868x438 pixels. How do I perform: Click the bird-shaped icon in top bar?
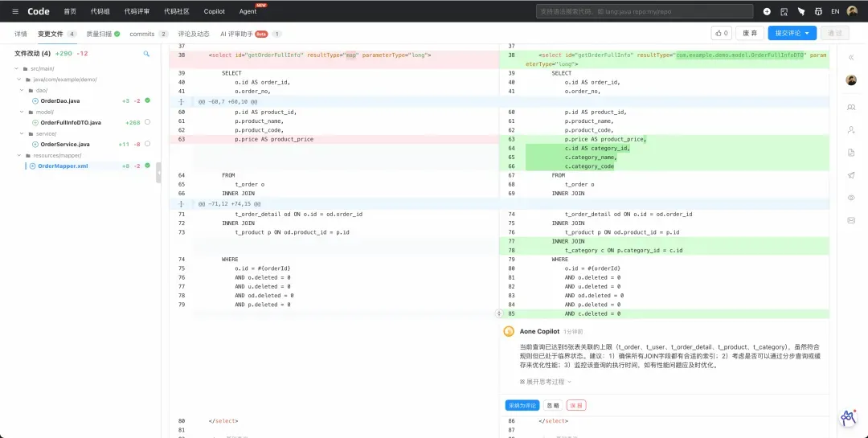pos(801,11)
